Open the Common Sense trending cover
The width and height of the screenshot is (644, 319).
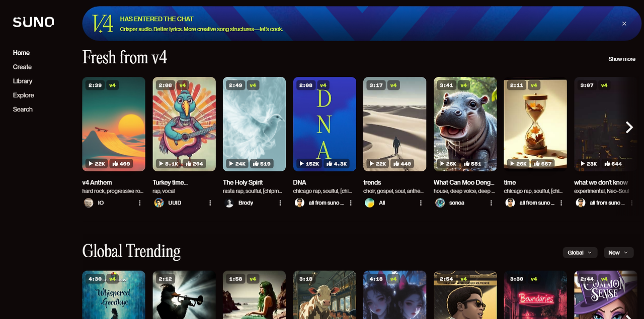tap(605, 295)
